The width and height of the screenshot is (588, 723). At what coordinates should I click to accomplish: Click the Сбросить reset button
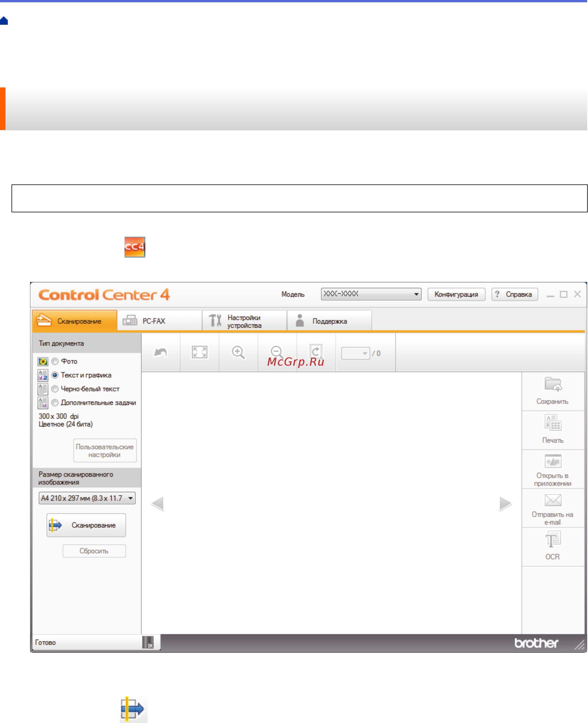(94, 551)
